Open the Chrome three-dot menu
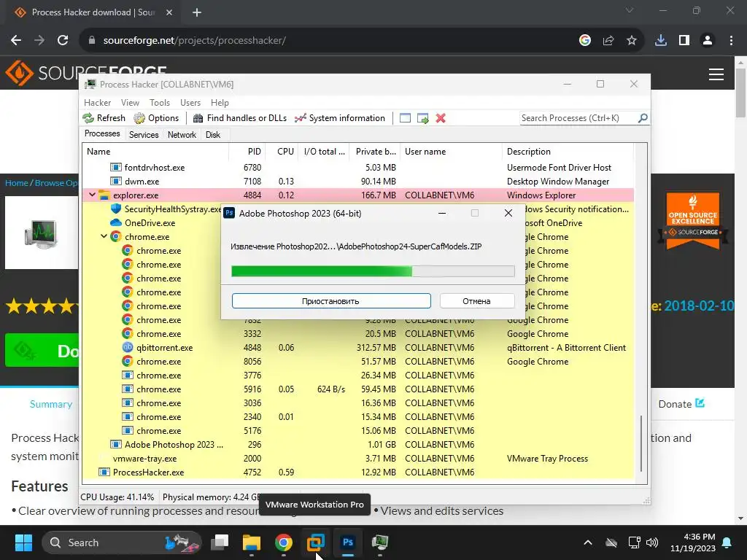 pos(731,41)
